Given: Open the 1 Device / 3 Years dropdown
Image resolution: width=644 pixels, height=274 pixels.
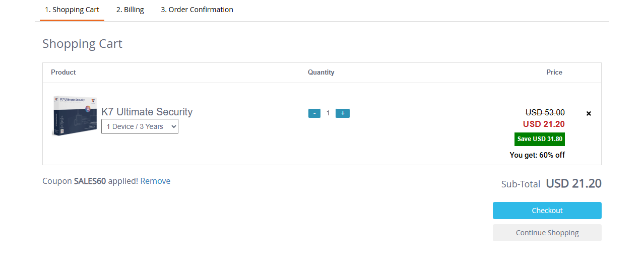Looking at the screenshot, I should point(140,126).
